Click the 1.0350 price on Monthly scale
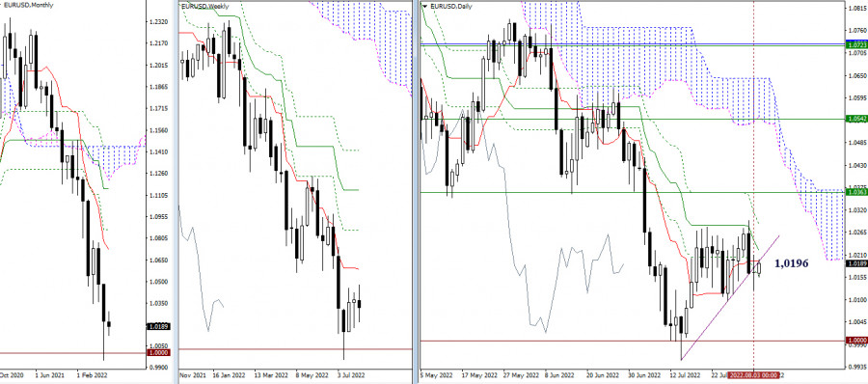 click(x=158, y=303)
